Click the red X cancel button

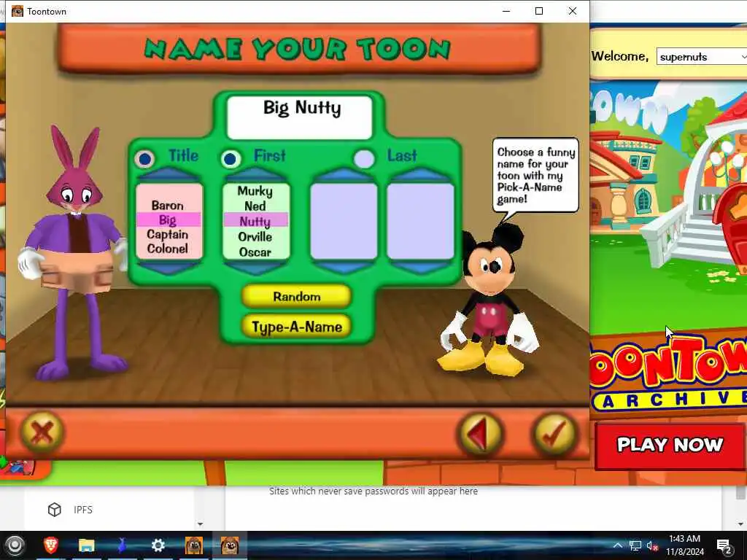click(42, 432)
